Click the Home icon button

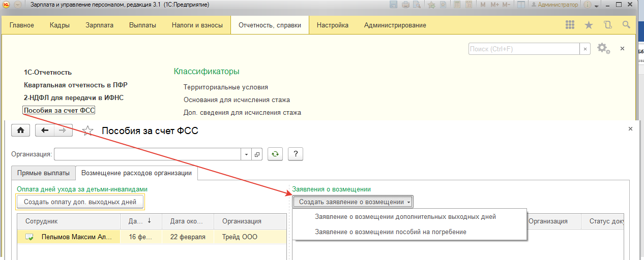(20, 131)
